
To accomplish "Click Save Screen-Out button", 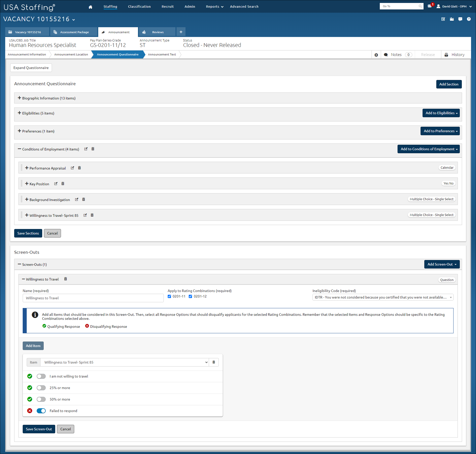I will (x=39, y=429).
